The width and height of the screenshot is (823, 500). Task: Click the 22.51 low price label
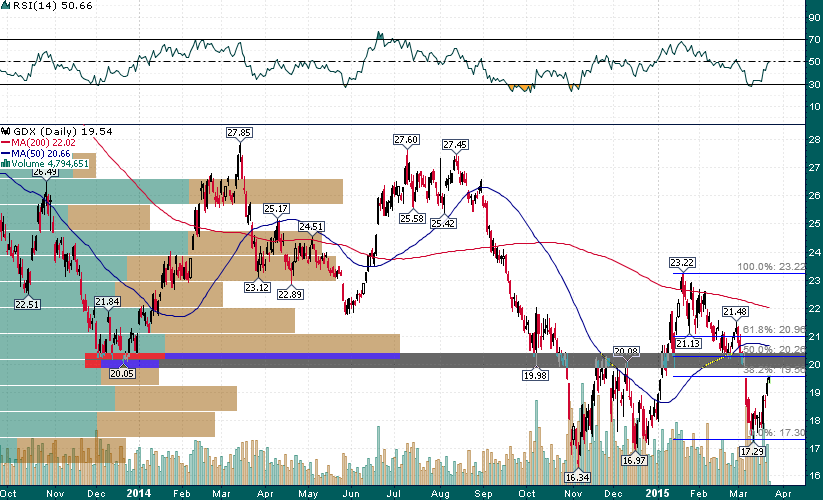coord(27,304)
